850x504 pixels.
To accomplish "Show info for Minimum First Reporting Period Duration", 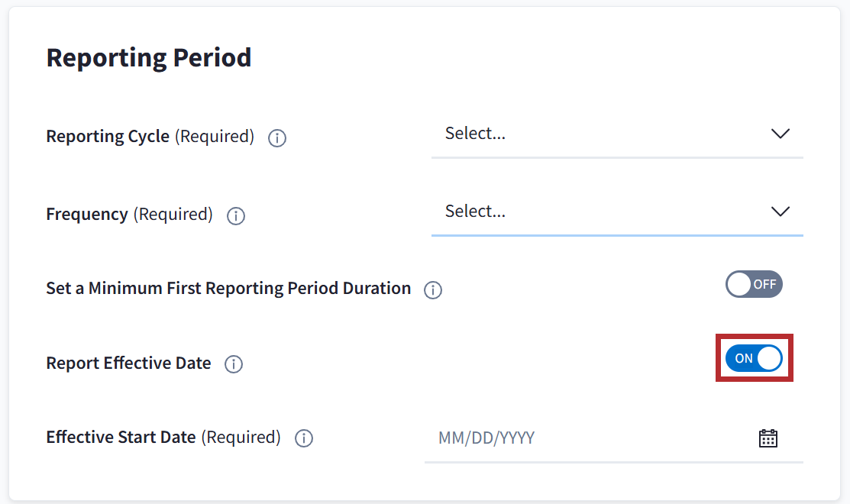I will pos(433,290).
